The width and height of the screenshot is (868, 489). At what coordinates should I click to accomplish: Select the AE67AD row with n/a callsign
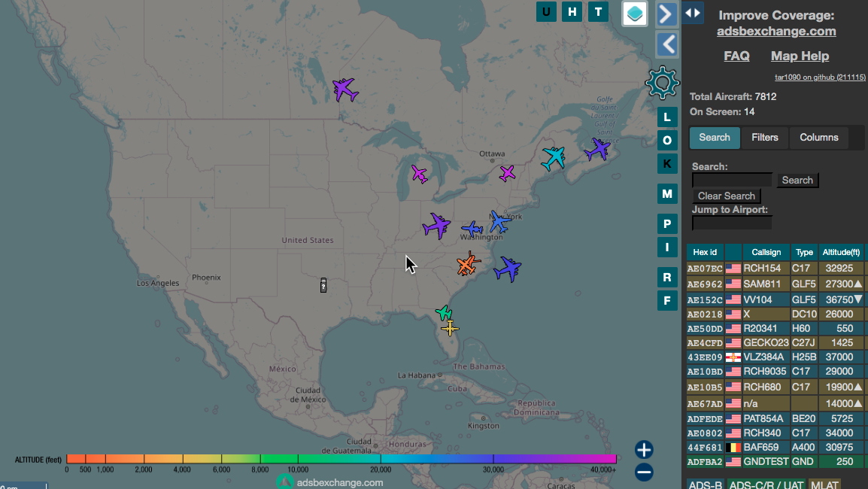[x=775, y=404]
